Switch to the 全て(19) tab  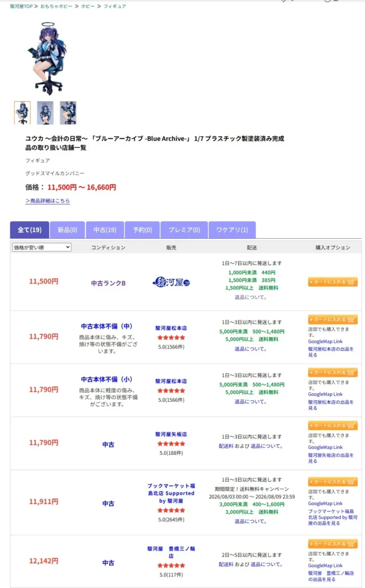pos(30,230)
